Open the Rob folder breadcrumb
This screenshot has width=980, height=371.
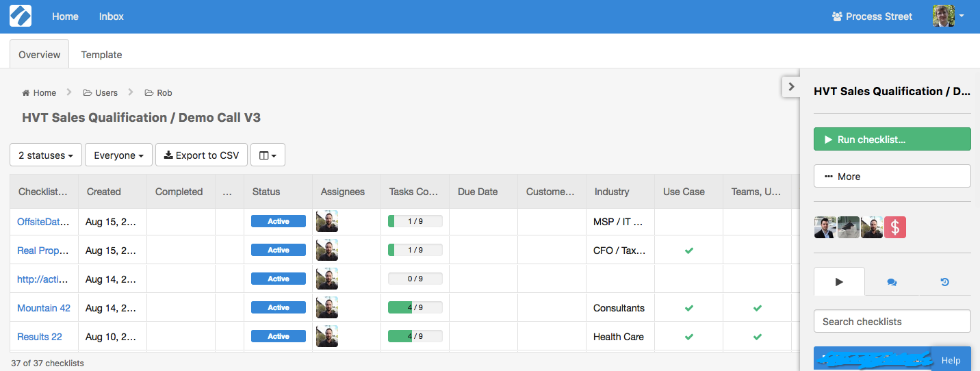pyautogui.click(x=158, y=92)
